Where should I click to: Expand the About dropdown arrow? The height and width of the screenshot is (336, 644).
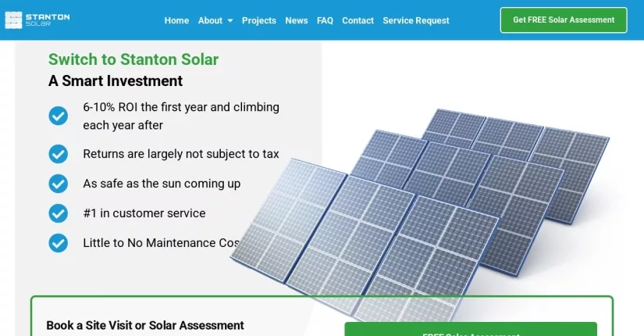coord(230,20)
